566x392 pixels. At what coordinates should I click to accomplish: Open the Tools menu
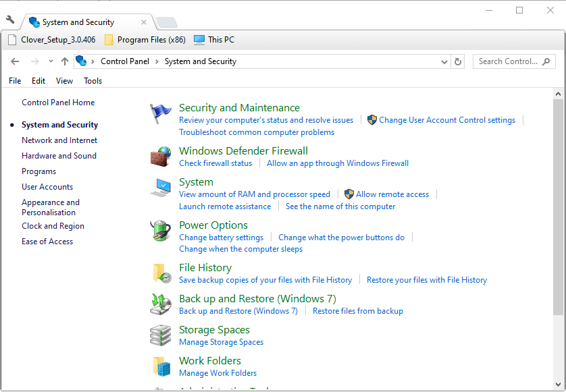(x=93, y=81)
